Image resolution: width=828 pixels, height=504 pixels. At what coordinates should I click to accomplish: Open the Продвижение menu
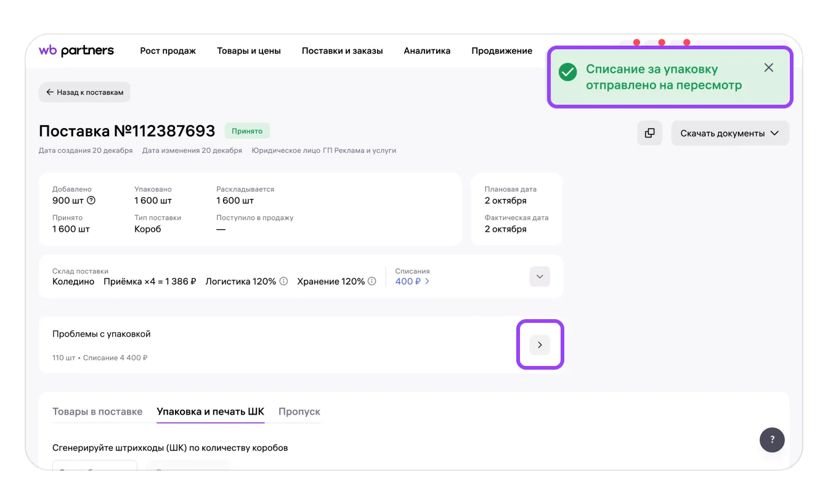[501, 51]
